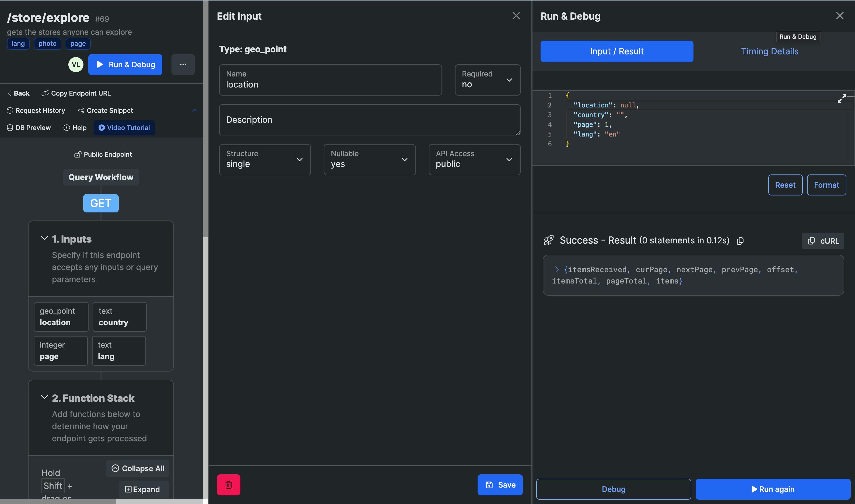Click the vertical scrollbar of left panel
This screenshot has width=855, height=504.
coord(205,119)
